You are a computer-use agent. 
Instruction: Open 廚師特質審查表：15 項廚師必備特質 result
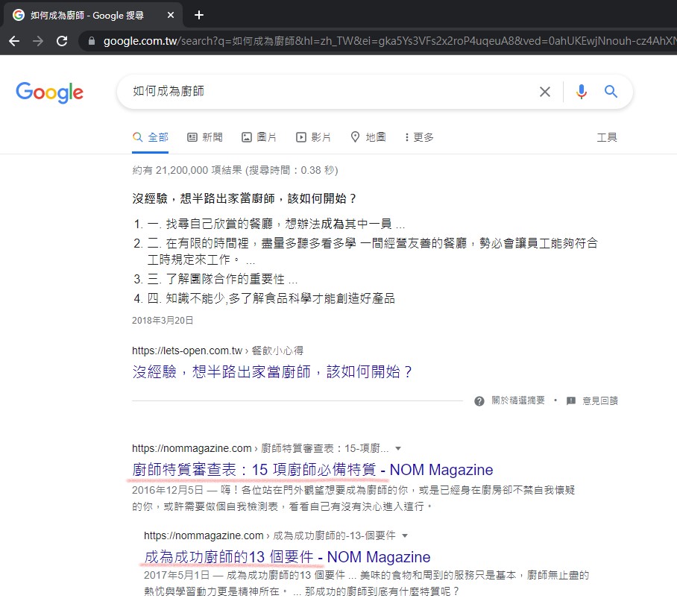[x=312, y=470]
